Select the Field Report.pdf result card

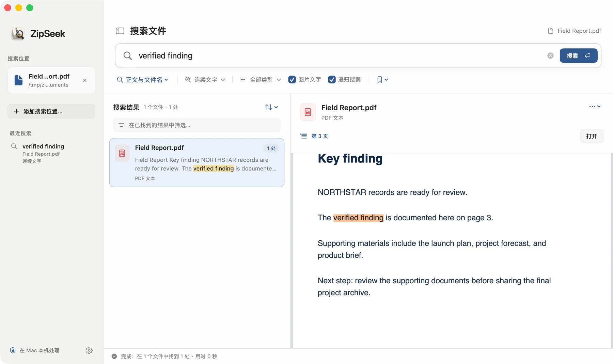(197, 162)
